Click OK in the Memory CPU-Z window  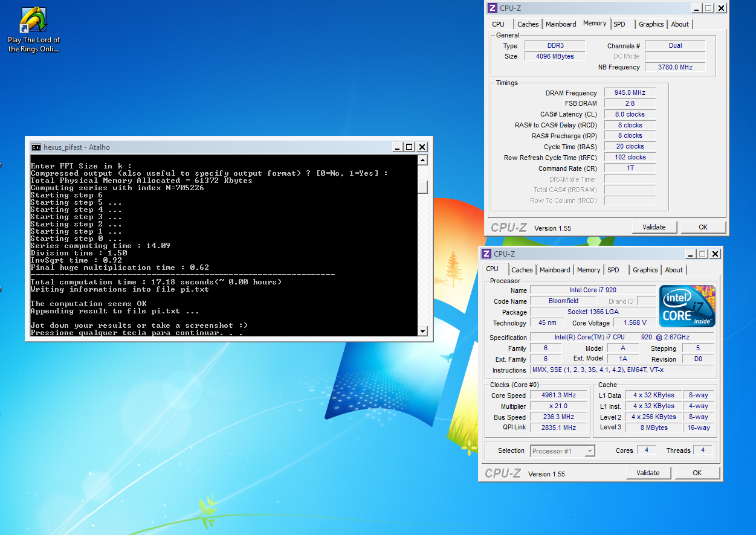(x=703, y=227)
